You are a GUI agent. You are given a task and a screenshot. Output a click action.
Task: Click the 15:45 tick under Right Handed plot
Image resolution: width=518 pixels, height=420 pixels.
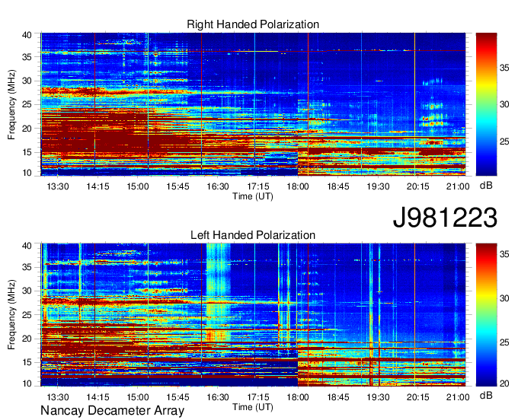click(x=177, y=186)
